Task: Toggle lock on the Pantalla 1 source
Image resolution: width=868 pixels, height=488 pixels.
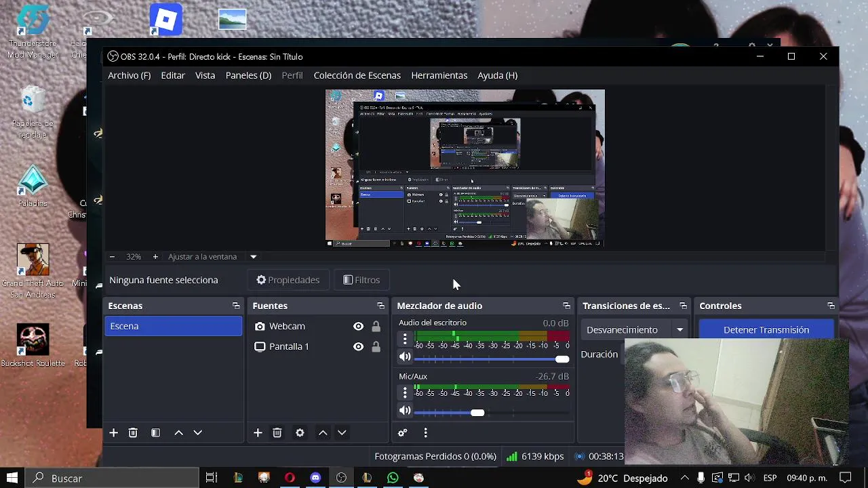Action: tap(376, 346)
